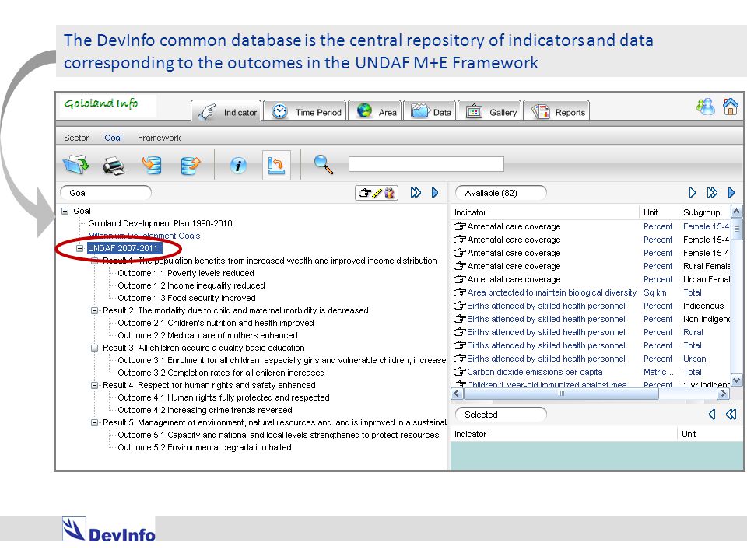Select Outcome 1.3 Food security improved
The width and height of the screenshot is (747, 560).
pos(187,298)
